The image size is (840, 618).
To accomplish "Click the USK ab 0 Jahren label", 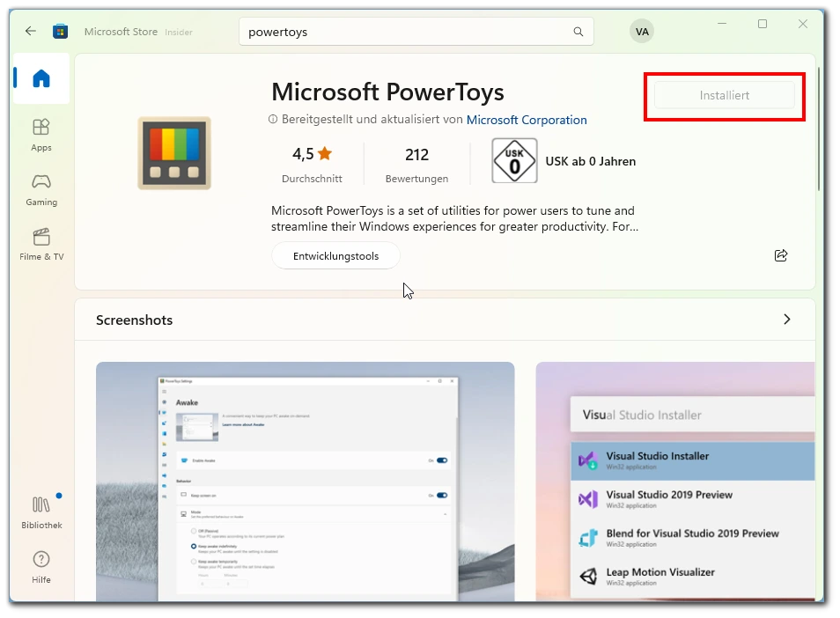I will (x=590, y=161).
